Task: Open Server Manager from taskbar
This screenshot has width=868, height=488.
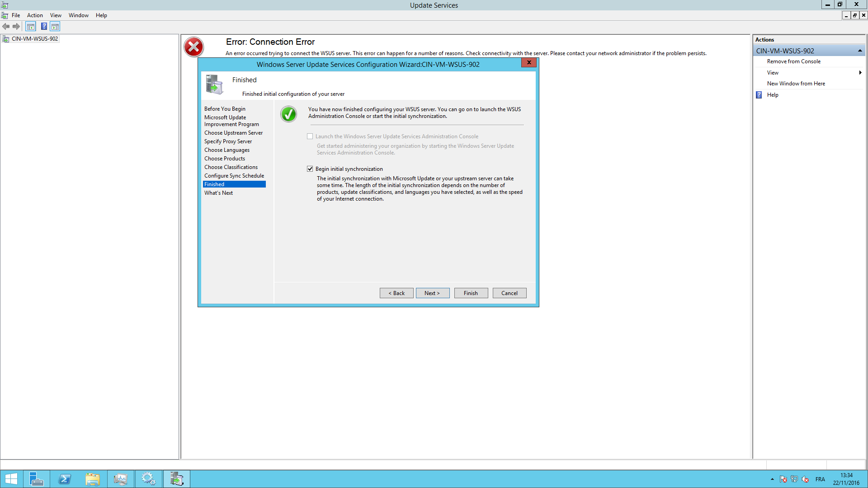Action: [x=36, y=479]
